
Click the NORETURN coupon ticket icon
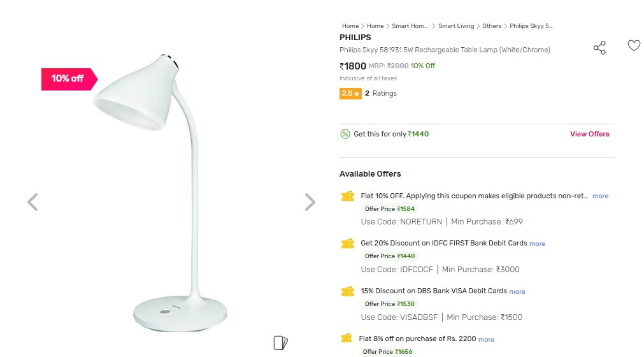click(347, 196)
